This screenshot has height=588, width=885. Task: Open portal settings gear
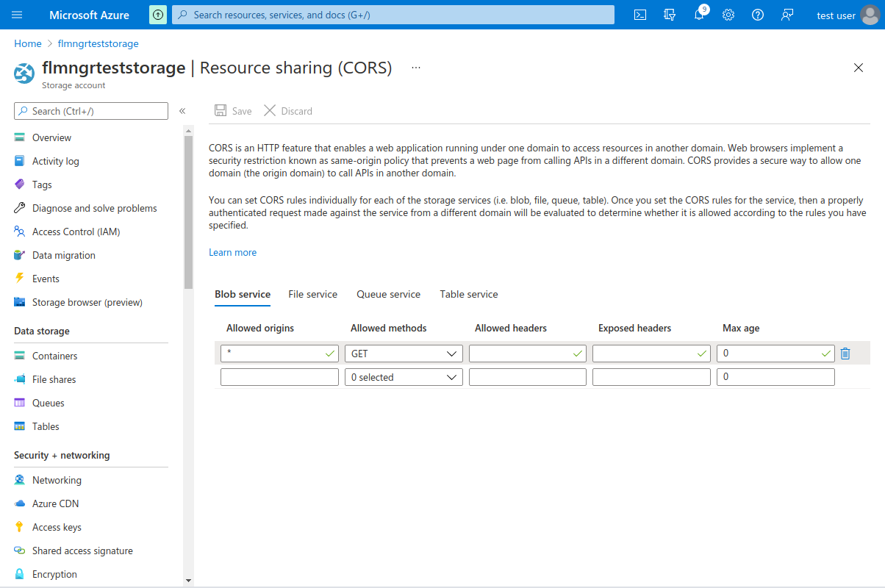[x=728, y=15]
